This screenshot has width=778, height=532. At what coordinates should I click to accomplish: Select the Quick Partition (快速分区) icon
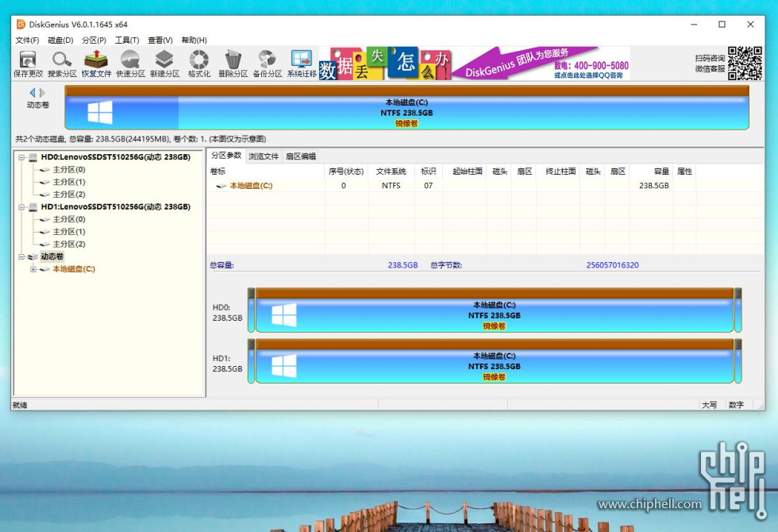tap(130, 64)
